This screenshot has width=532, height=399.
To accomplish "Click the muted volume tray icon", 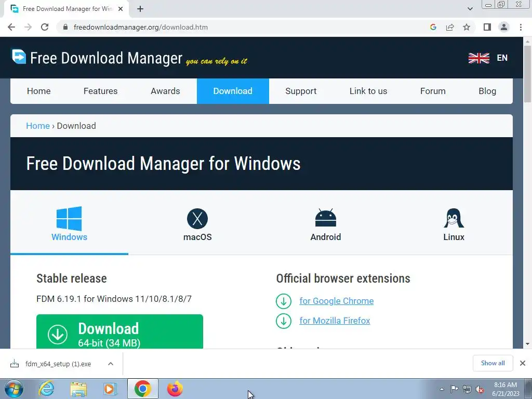I will [x=480, y=389].
